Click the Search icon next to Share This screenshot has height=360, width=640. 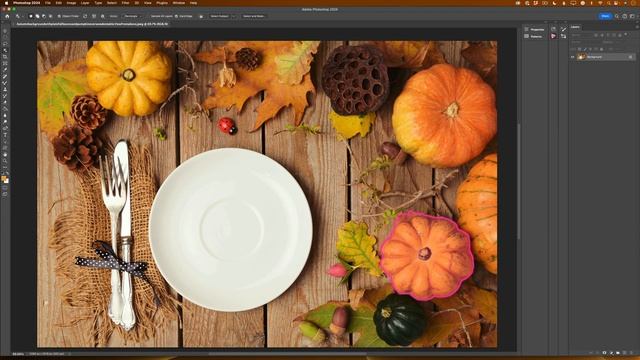(617, 16)
